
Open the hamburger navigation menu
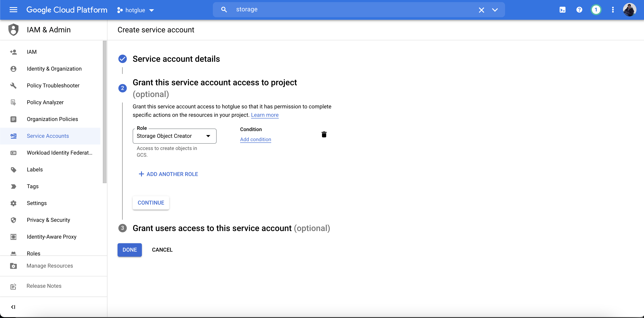click(x=13, y=10)
